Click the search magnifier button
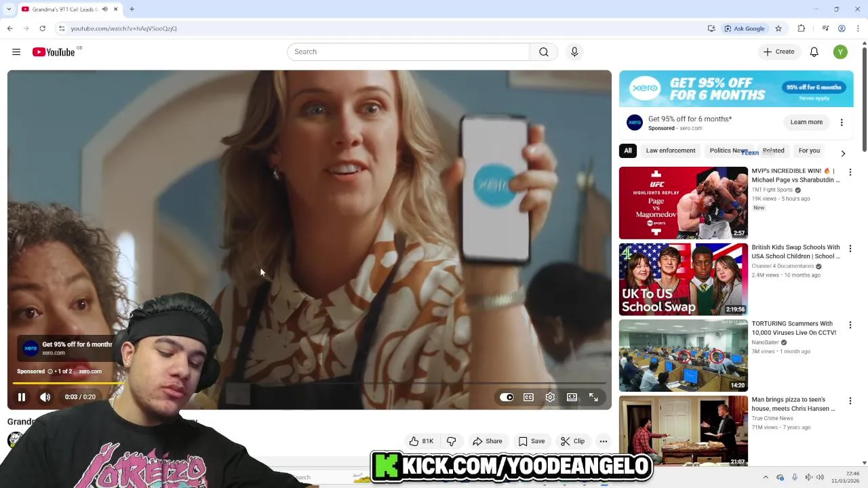Viewport: 868px width, 488px height. point(544,52)
